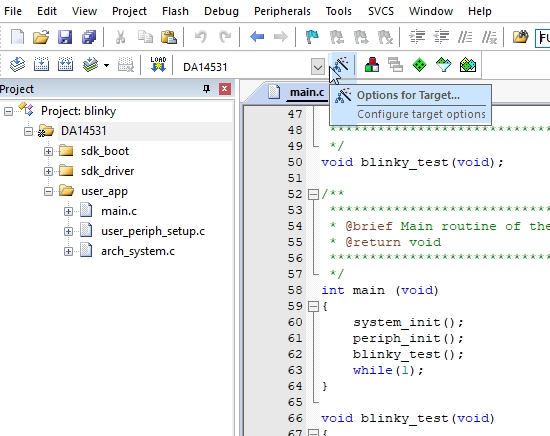Go to the next bookmark icon

point(361,36)
